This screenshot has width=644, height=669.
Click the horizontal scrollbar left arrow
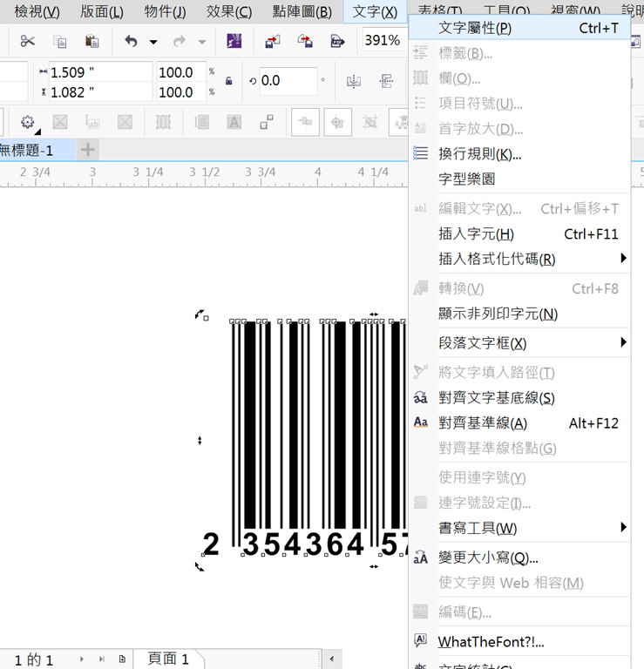tap(332, 659)
